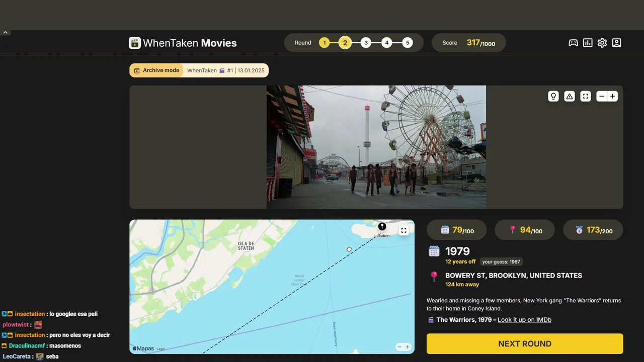Click the Mapas Apple Maps logo
This screenshot has width=644, height=362.
point(143,348)
